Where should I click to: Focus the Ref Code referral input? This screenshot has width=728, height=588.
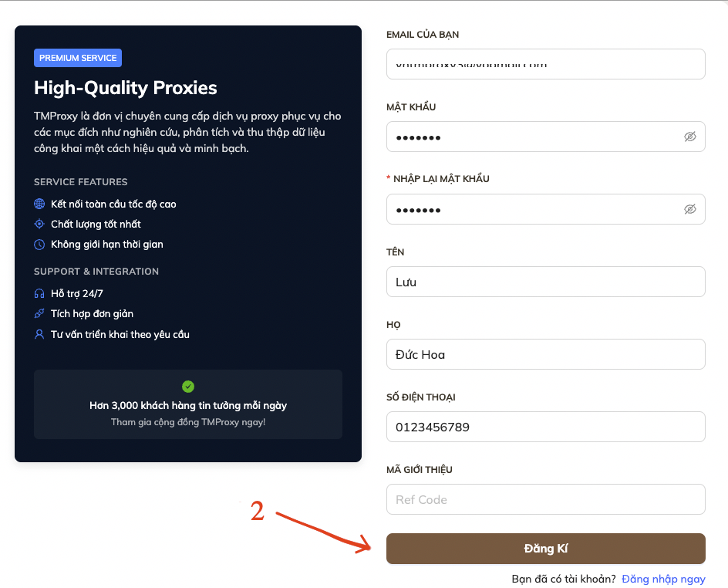pyautogui.click(x=545, y=499)
